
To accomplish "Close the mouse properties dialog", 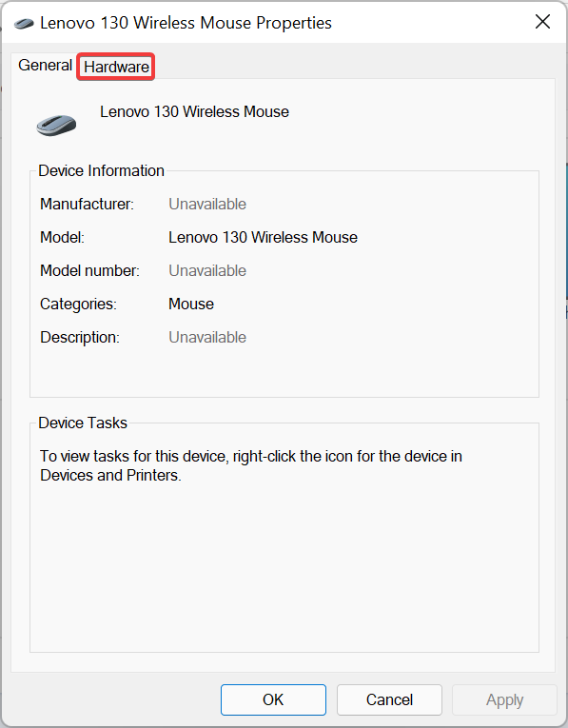I will [x=542, y=22].
